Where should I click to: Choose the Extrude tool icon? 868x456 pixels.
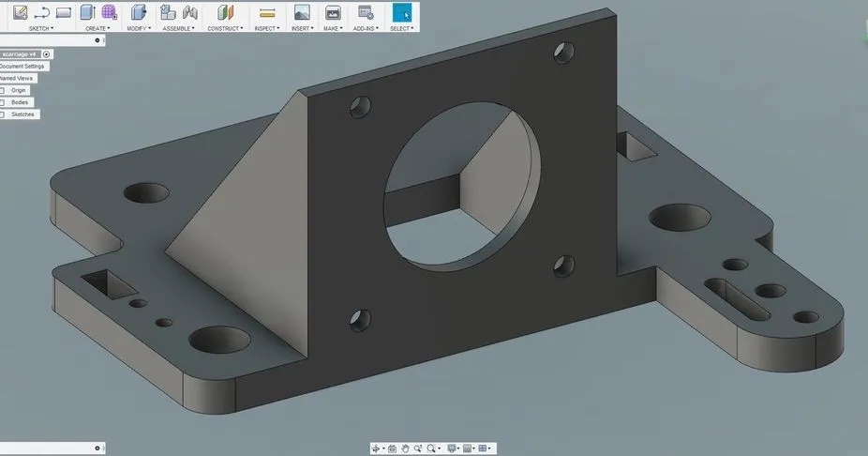pos(87,13)
